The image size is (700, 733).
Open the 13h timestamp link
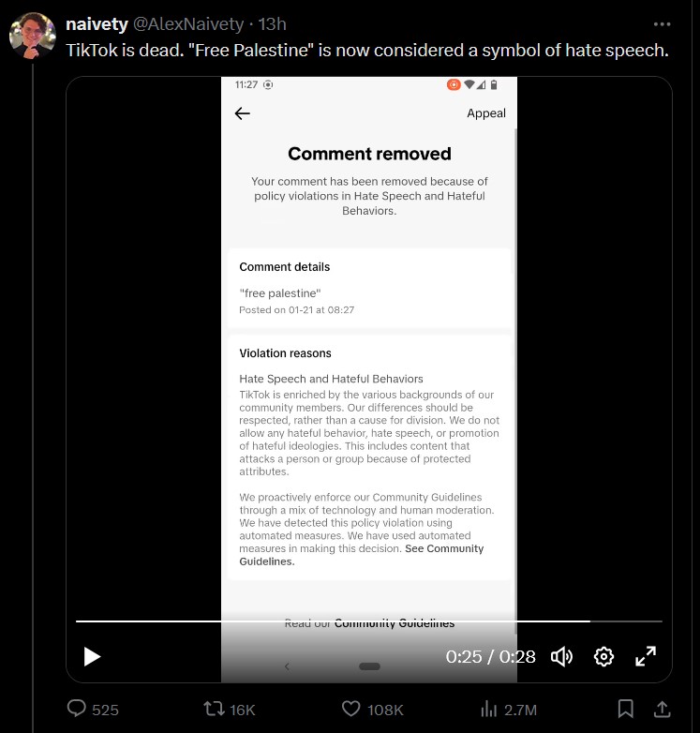pyautogui.click(x=273, y=23)
